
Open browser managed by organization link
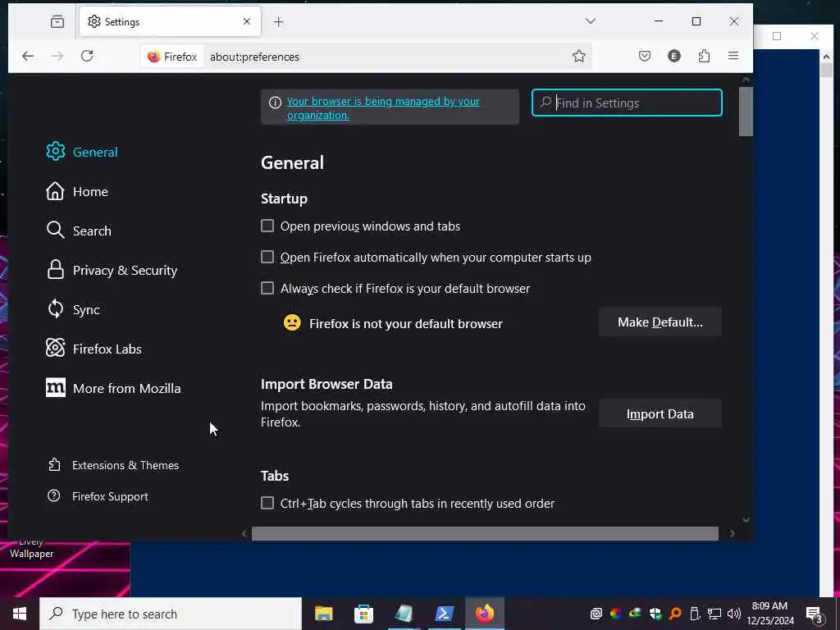(x=382, y=108)
